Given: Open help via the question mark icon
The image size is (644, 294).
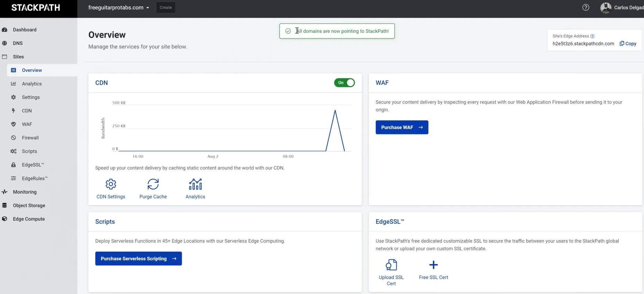Looking at the screenshot, I should (585, 8).
